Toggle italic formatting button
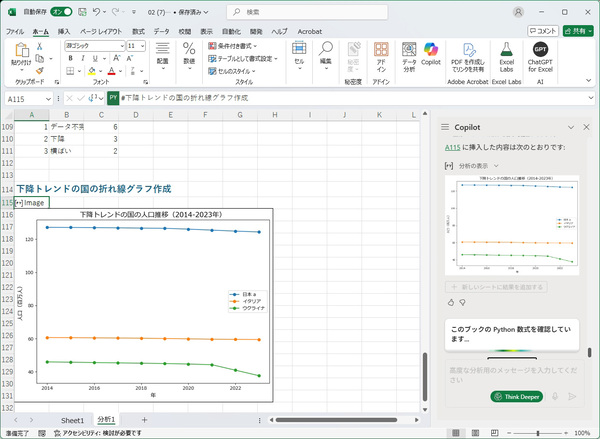 tap(83, 58)
